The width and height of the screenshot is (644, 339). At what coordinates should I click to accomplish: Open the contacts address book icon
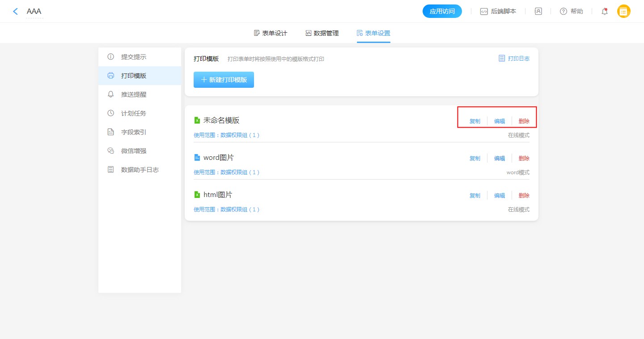tap(538, 12)
